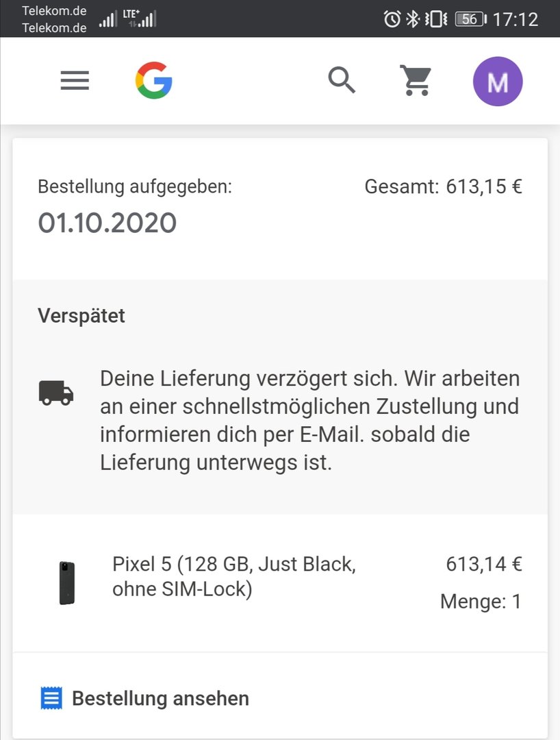Open Bestellung ansehen link
The image size is (560, 740).
pos(160,698)
